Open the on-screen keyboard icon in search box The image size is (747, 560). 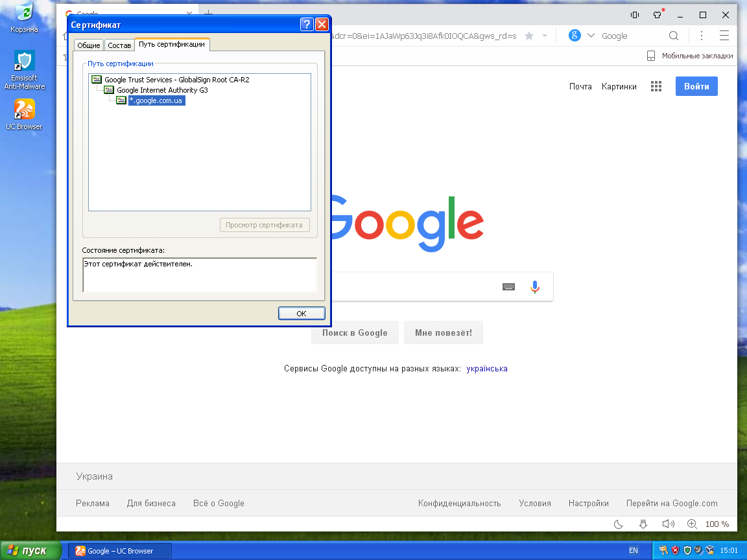[508, 286]
